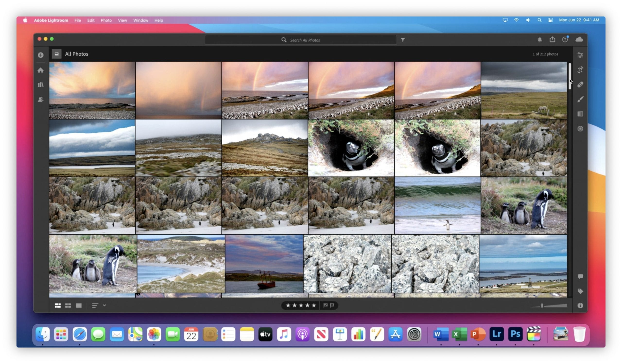Click the "1 of 212 photos" count

click(545, 54)
